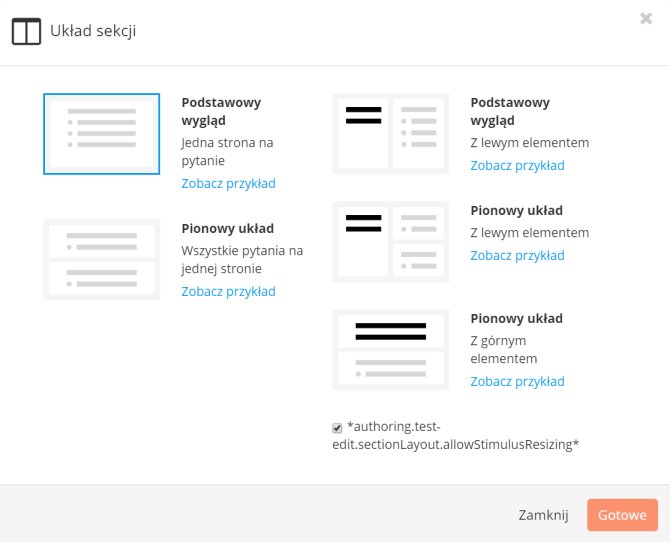Open example link for Jedna strona na pytanie
Viewport: 670px width, 542px height.
tap(228, 183)
